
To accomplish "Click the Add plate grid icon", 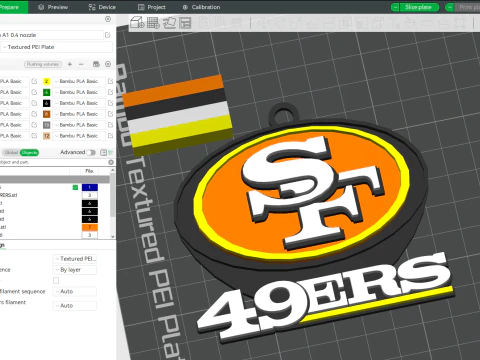I will tap(153, 23).
